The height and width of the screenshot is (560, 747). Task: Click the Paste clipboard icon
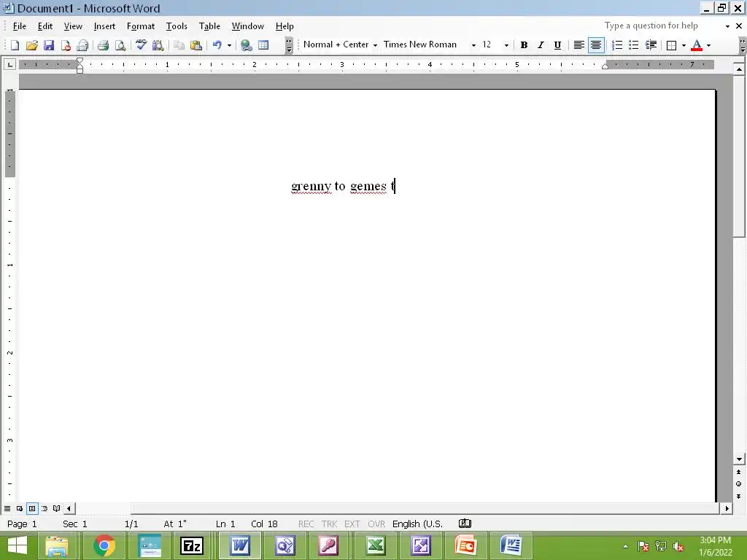click(196, 45)
